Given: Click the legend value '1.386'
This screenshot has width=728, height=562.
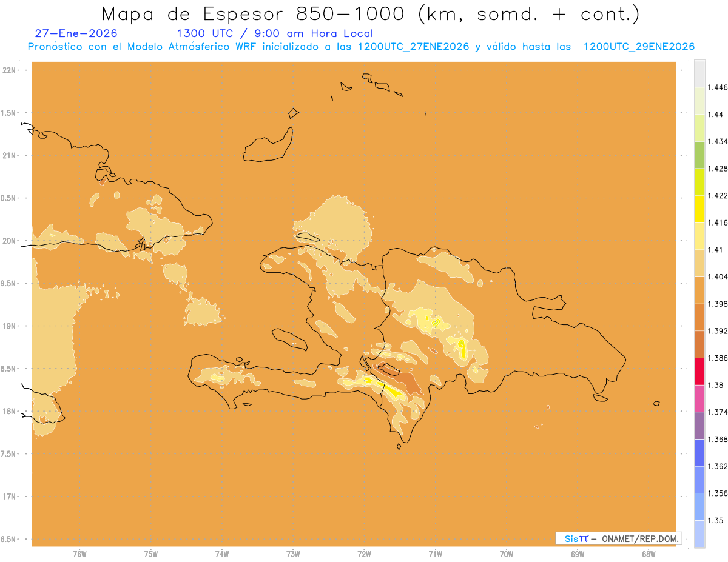Looking at the screenshot, I should (718, 358).
